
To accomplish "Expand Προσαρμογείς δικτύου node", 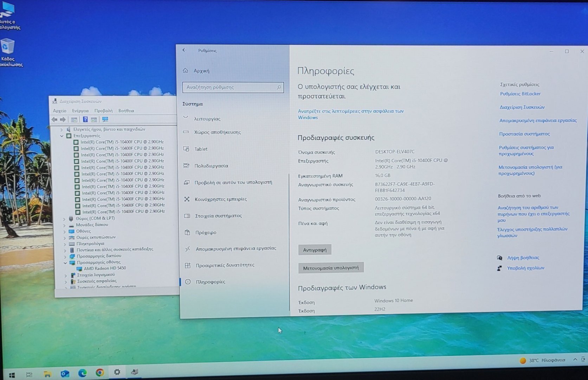I will tap(65, 256).
